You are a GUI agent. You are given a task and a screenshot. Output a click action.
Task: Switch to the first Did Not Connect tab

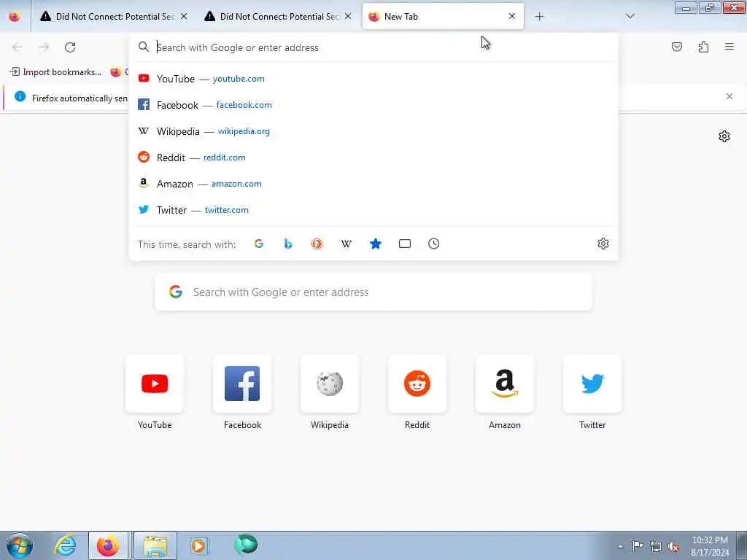113,16
